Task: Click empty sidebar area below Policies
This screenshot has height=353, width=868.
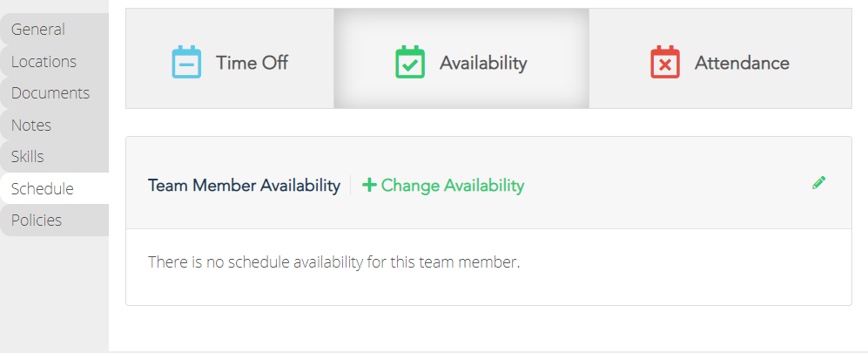Action: click(54, 294)
